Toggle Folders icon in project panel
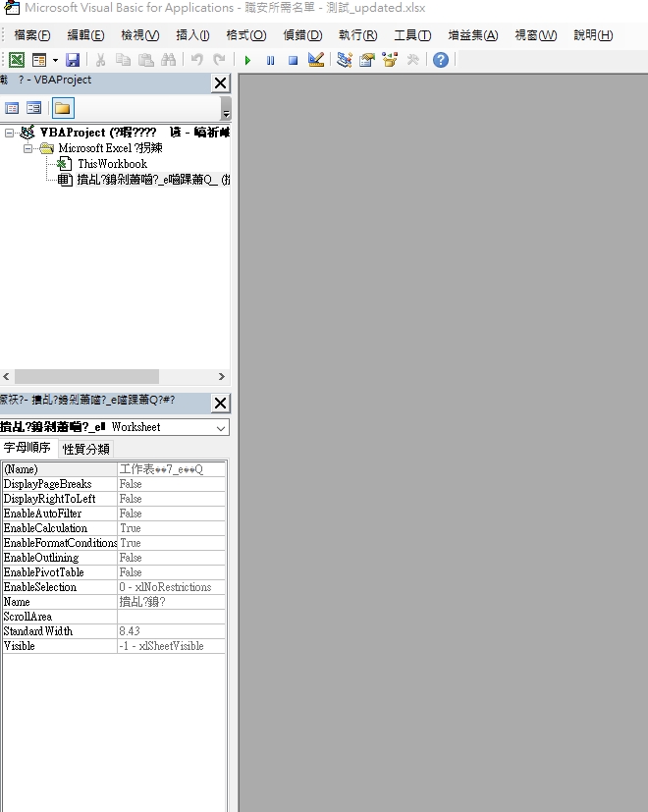 coord(63,108)
